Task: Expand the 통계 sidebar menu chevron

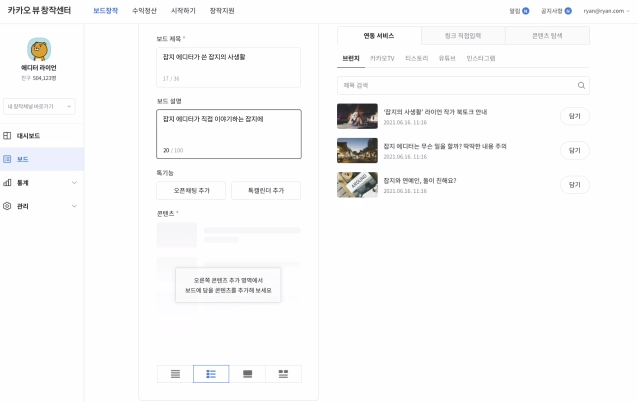Action: pos(74,183)
